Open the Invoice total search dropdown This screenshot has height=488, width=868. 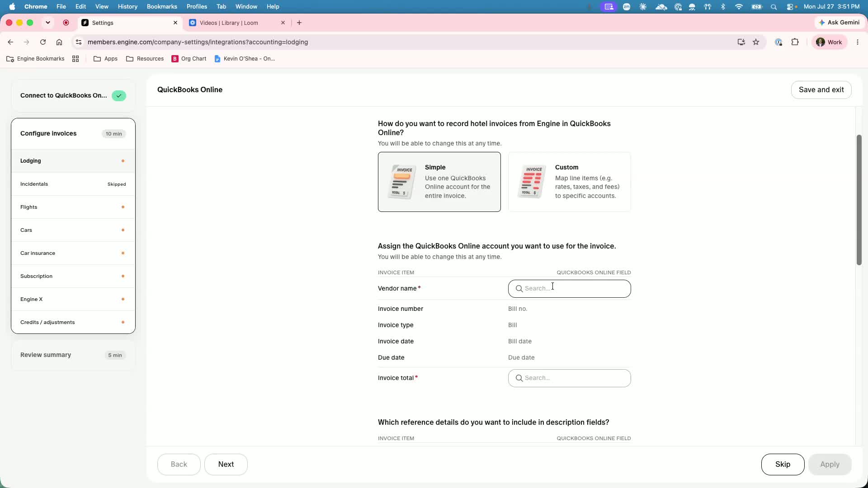570,378
